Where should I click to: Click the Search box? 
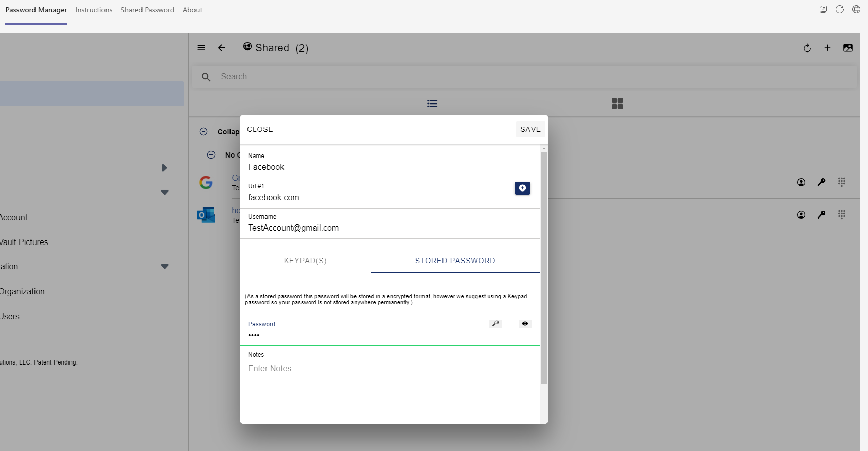(525, 76)
